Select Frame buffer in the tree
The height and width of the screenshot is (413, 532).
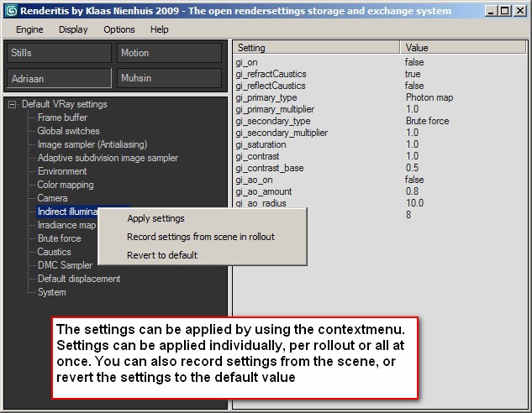62,118
